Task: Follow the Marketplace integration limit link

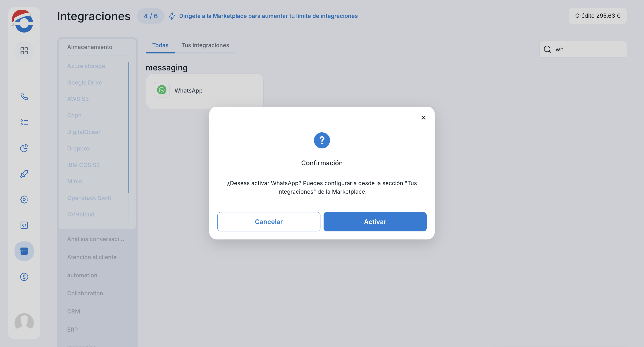Action: [x=268, y=16]
